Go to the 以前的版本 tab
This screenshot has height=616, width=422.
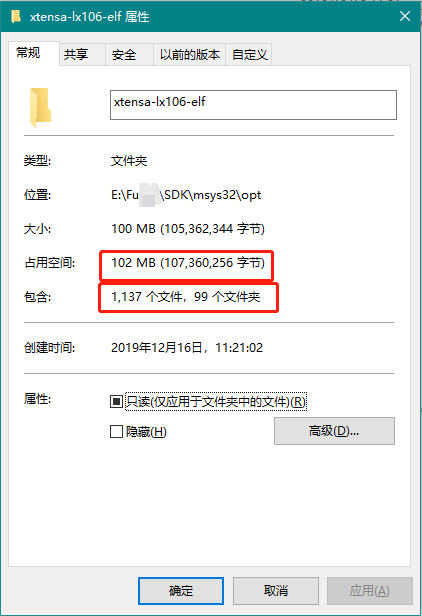coord(189,54)
